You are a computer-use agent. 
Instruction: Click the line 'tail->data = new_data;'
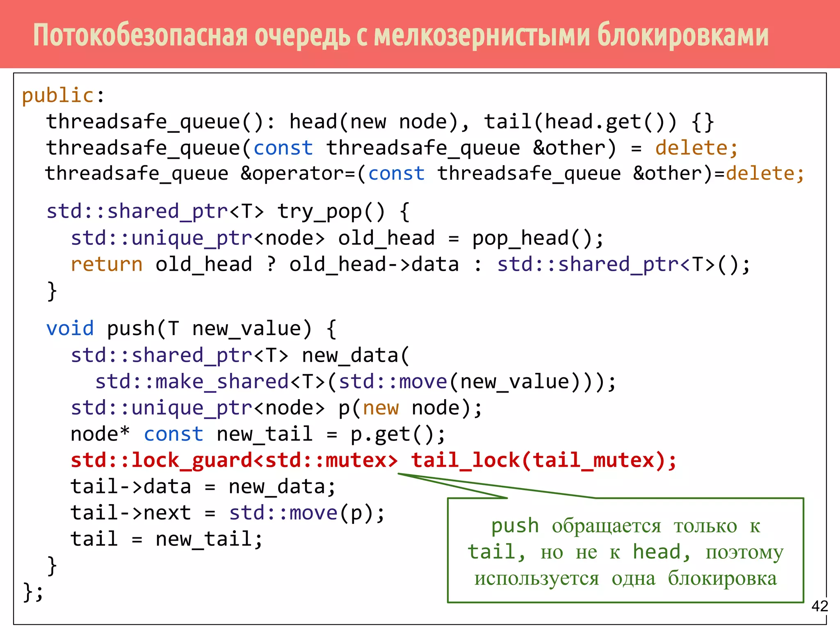[203, 487]
